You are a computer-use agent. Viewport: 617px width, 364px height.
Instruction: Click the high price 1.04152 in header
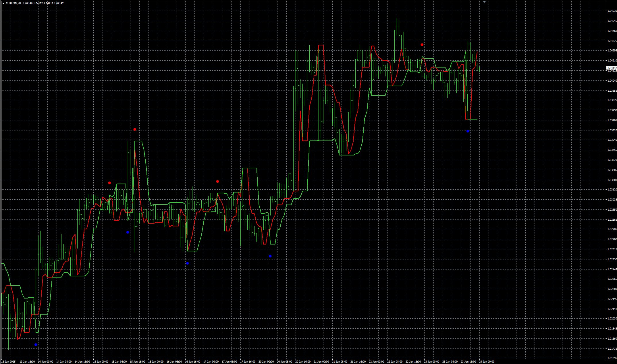coord(38,3)
